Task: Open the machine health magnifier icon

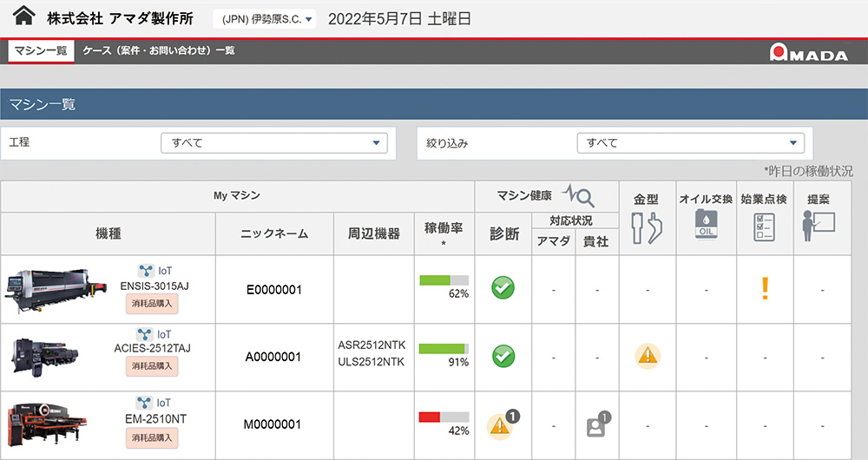Action: [579, 195]
